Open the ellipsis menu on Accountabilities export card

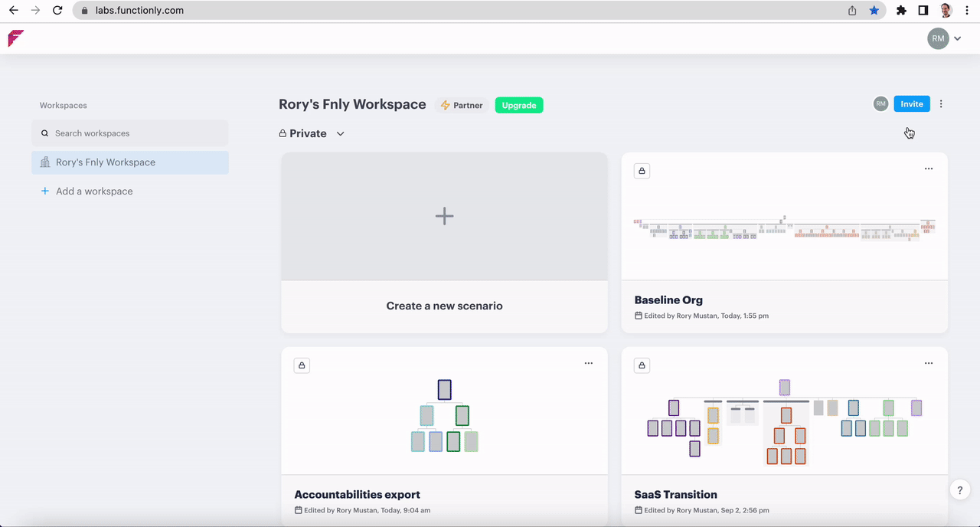588,364
